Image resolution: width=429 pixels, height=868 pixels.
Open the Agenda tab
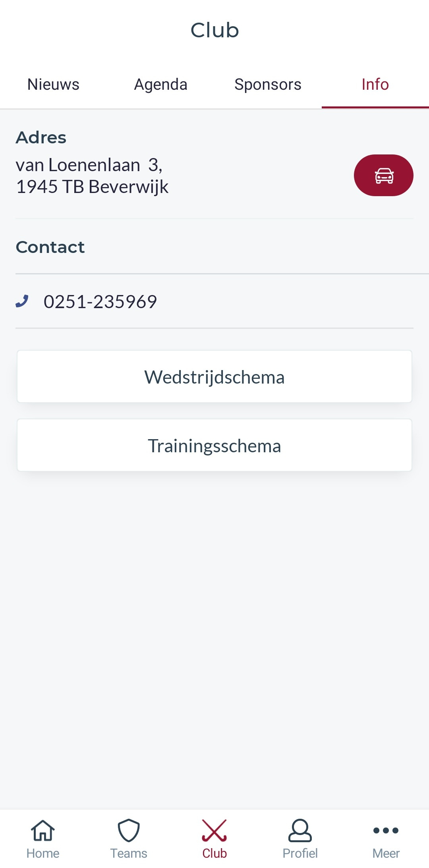pos(160,85)
